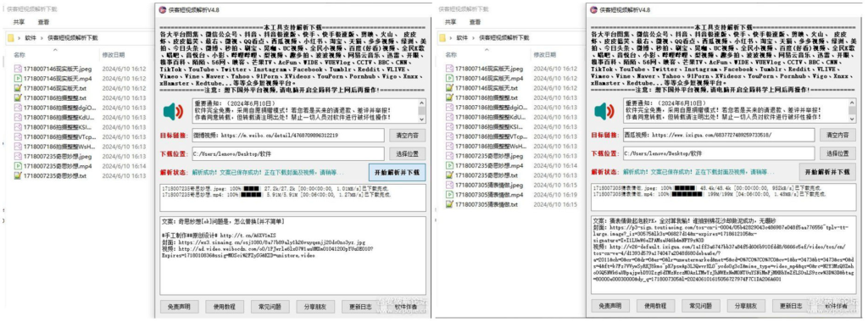Click 开始解析并下载 in the Weibo-link window
The height and width of the screenshot is (322, 868).
point(397,172)
